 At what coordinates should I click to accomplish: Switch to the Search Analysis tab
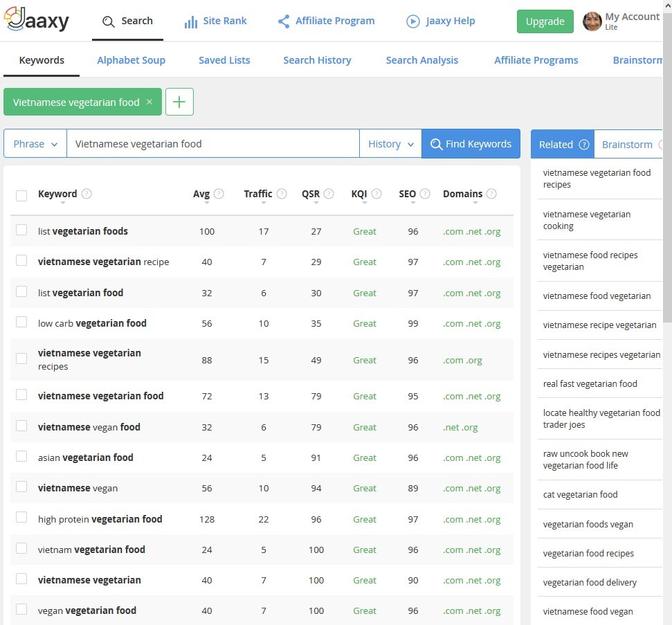(421, 60)
